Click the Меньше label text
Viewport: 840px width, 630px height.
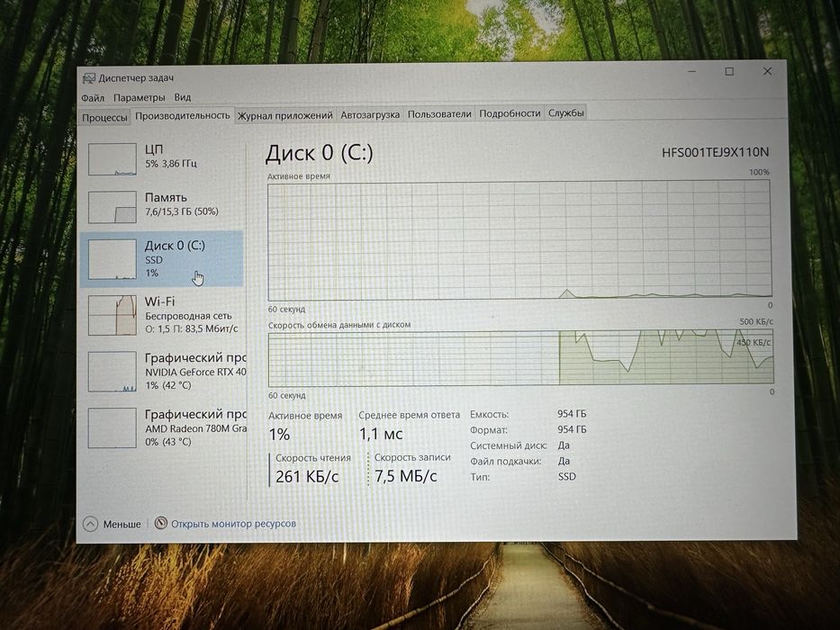click(x=122, y=525)
